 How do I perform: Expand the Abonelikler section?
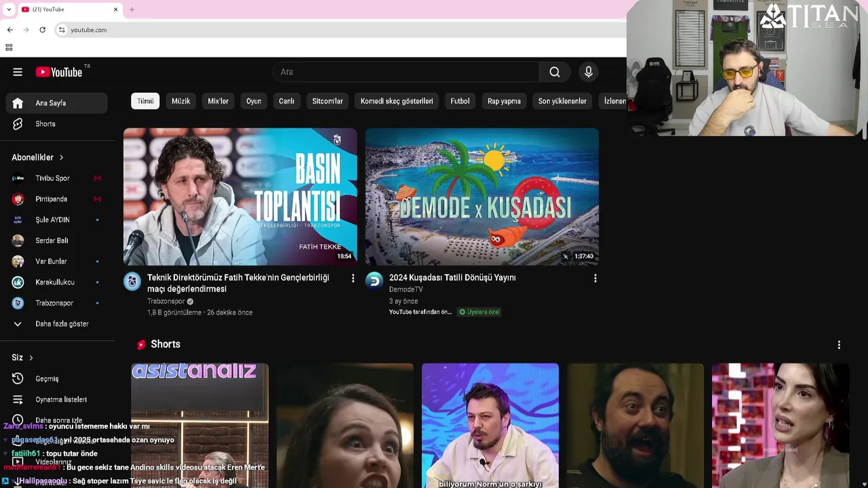click(x=38, y=157)
